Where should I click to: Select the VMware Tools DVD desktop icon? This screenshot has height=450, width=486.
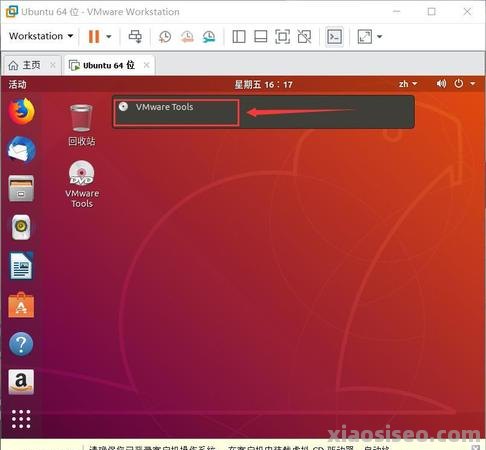[x=82, y=184]
